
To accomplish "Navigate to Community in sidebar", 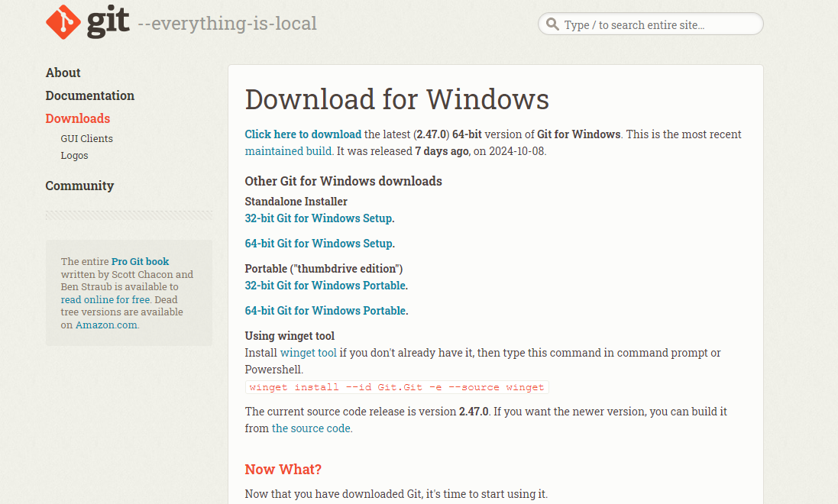I will [x=79, y=186].
